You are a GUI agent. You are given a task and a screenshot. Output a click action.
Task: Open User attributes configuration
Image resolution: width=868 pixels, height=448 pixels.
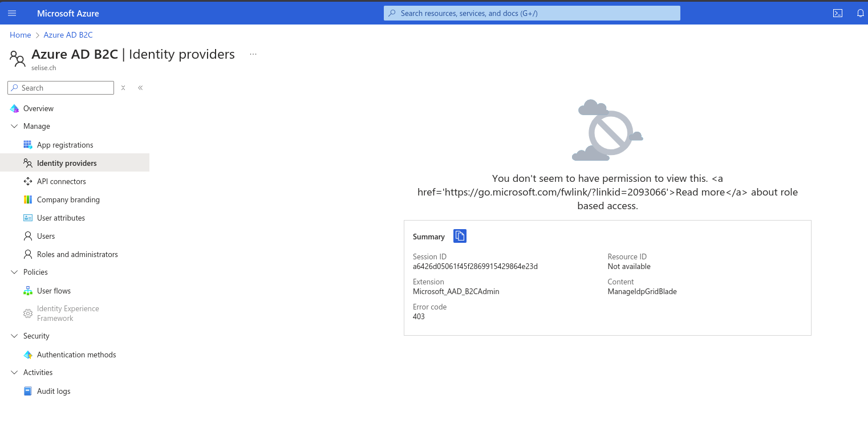pyautogui.click(x=62, y=218)
